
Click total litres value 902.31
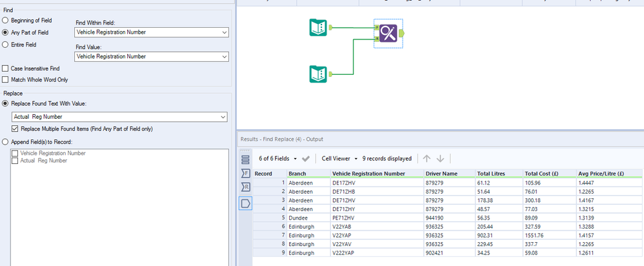(499, 235)
